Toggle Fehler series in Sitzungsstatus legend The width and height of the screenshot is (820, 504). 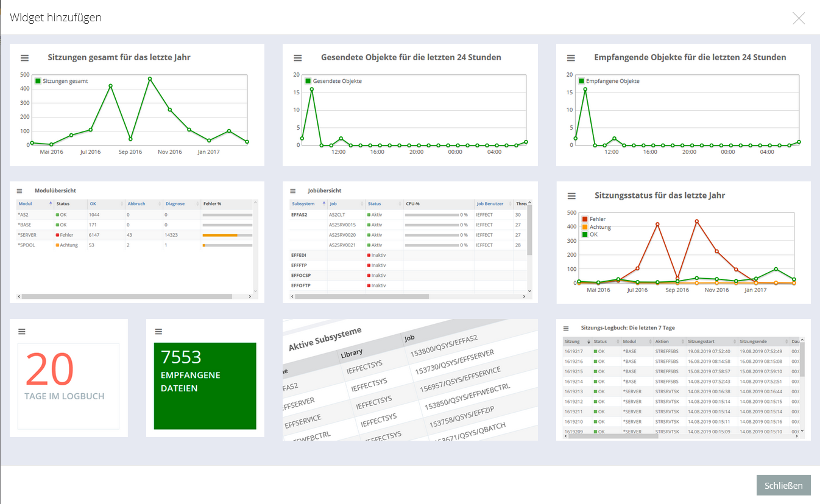click(x=597, y=219)
